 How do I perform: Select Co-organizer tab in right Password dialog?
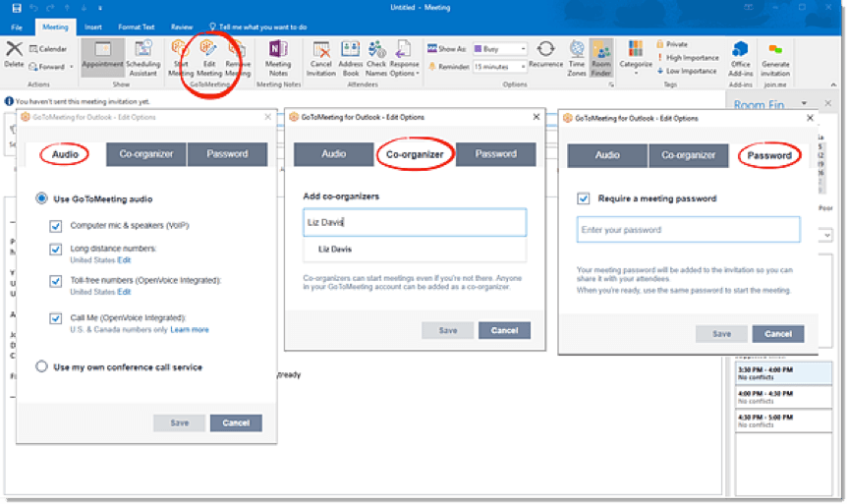(x=688, y=155)
